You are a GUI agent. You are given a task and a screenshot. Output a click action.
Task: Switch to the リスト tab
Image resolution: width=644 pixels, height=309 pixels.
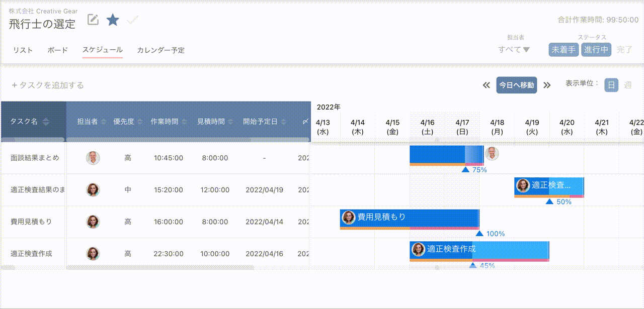click(23, 50)
